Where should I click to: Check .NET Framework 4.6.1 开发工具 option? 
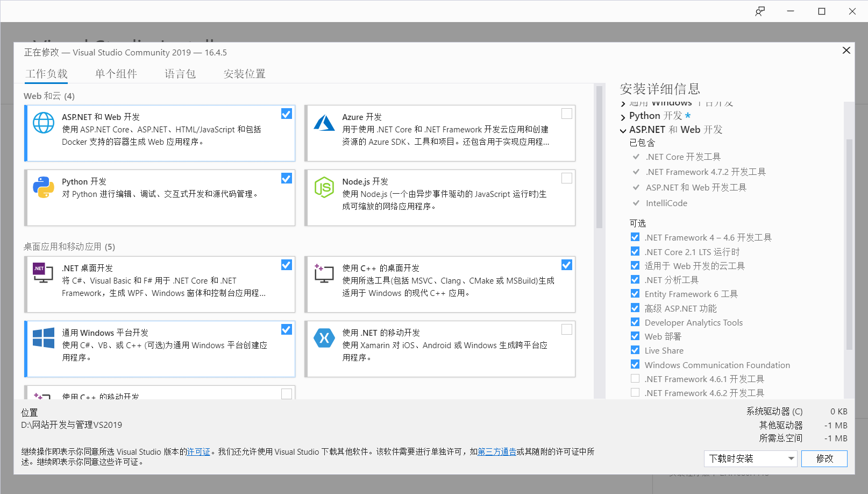[x=635, y=378]
